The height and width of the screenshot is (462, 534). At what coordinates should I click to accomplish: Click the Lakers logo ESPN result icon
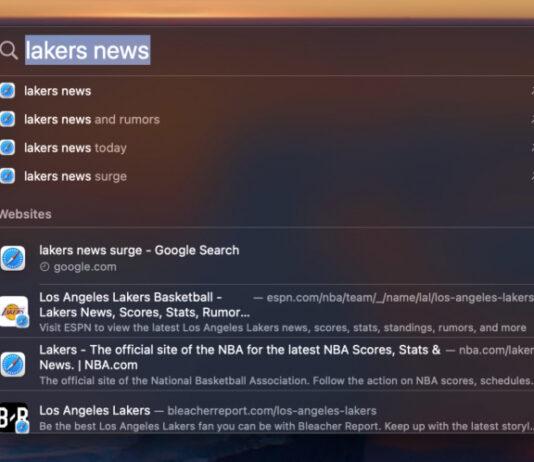pyautogui.click(x=14, y=312)
